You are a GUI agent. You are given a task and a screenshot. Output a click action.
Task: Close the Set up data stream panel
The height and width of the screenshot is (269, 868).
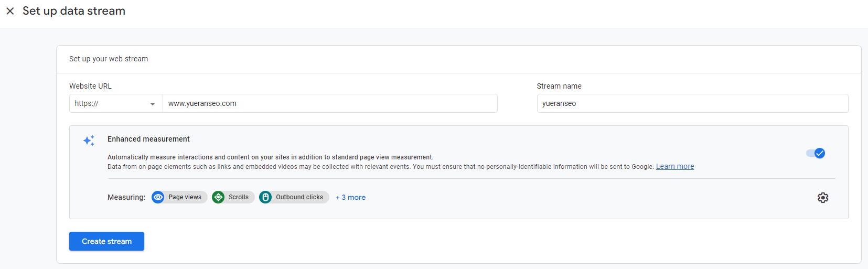click(10, 11)
